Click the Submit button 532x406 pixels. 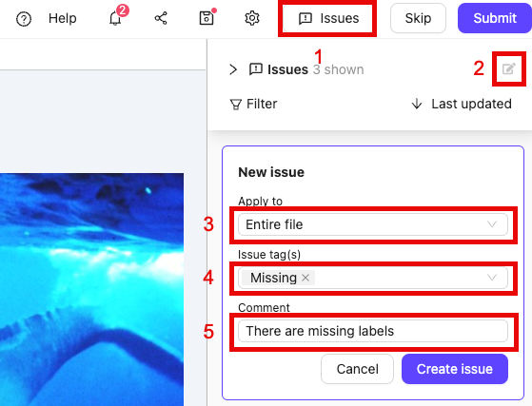pyautogui.click(x=495, y=18)
